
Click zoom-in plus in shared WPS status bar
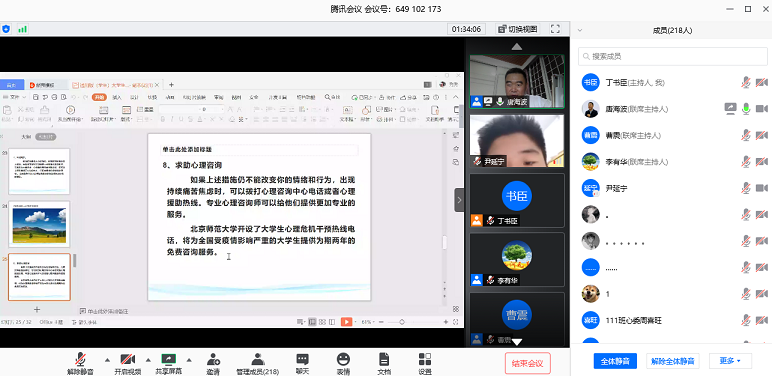[x=446, y=322]
